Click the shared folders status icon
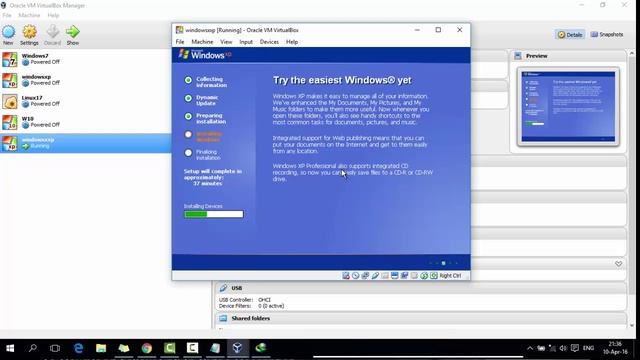This screenshot has width=640, height=360. tap(385, 276)
